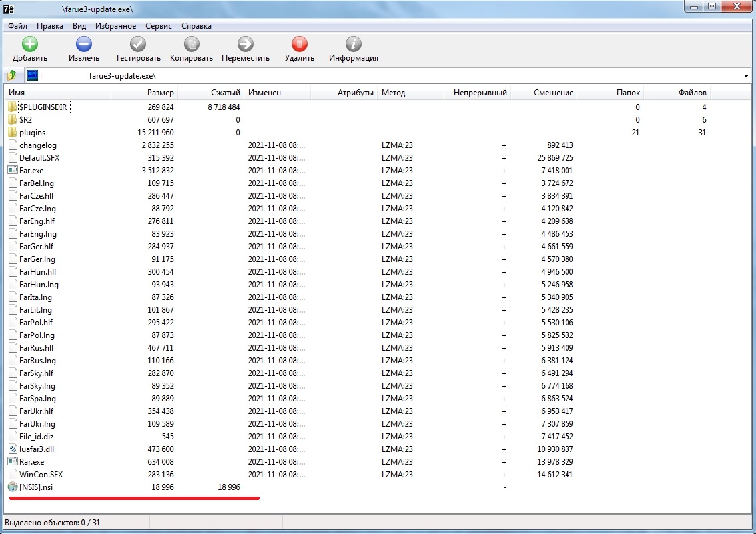Select the FarSky.lng file name
Screen dimensions: 756x534
37,386
